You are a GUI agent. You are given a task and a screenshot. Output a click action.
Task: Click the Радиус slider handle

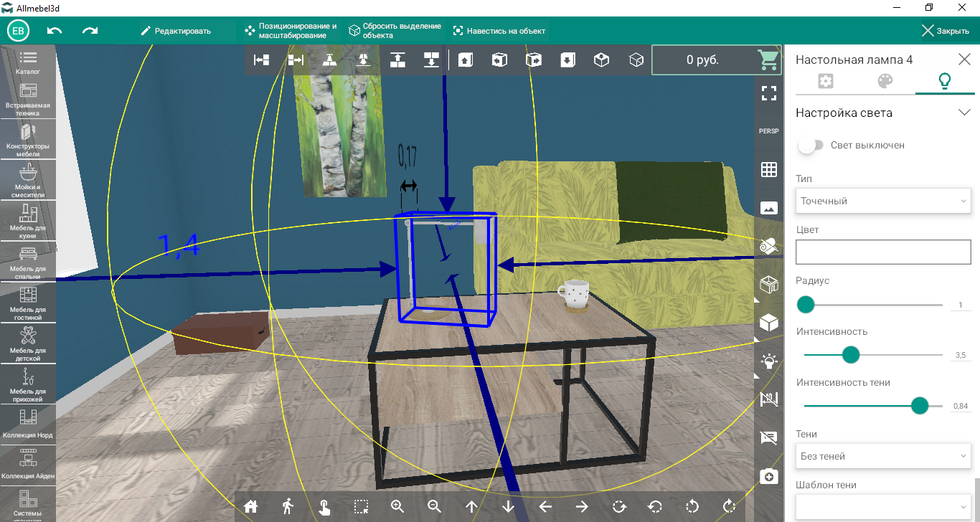pos(806,305)
